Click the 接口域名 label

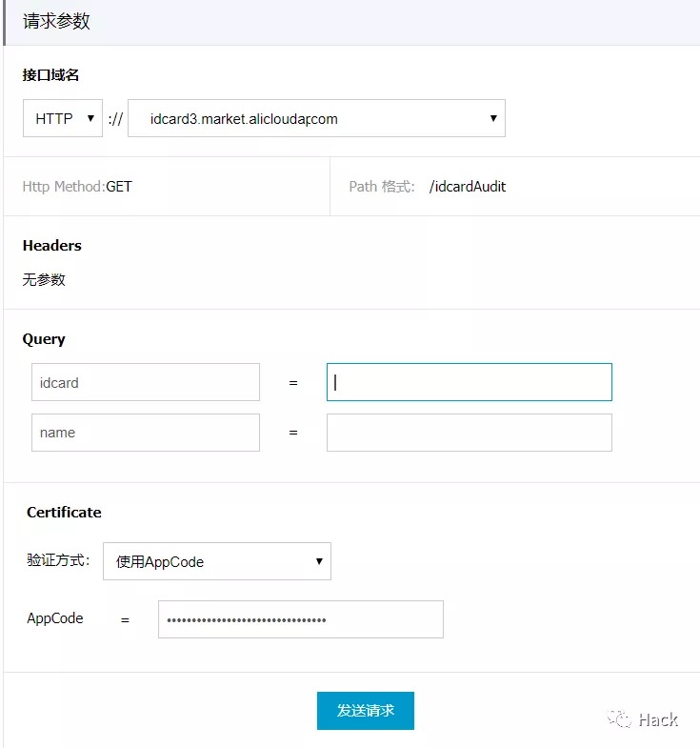pyautogui.click(x=50, y=75)
